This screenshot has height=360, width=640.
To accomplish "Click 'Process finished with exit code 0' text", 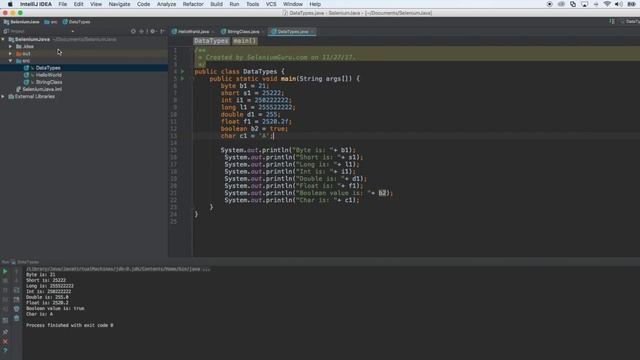I will [70, 325].
